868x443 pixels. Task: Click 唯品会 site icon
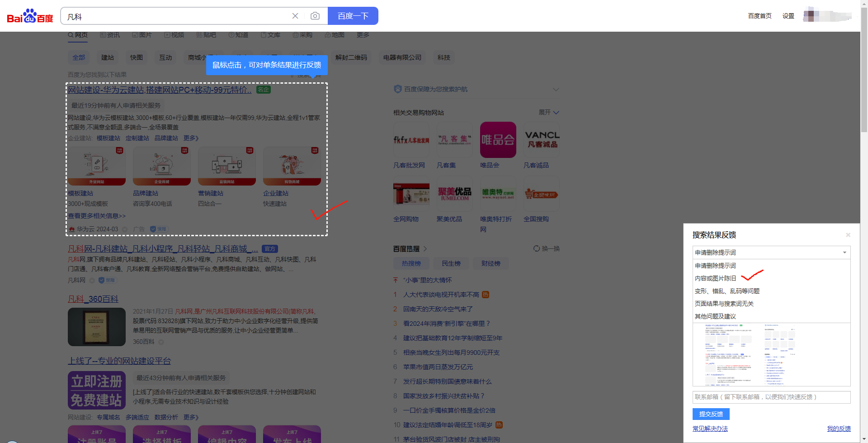[498, 140]
